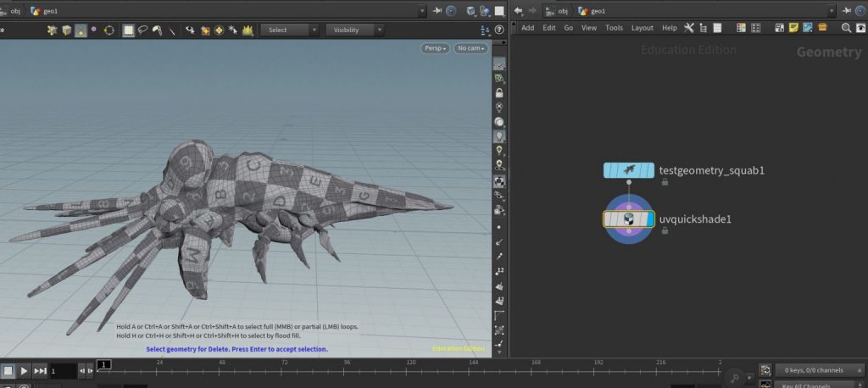Select the lasso selection tool
The width and height of the screenshot is (868, 388).
(x=142, y=30)
